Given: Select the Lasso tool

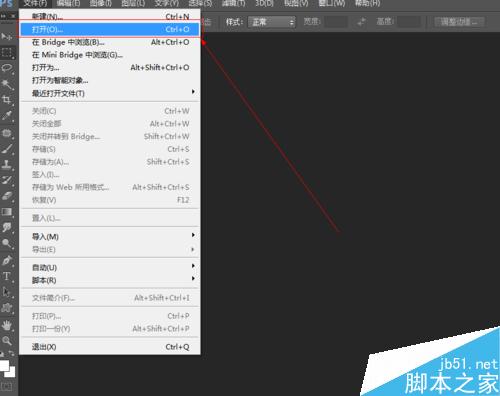Looking at the screenshot, I should 6,68.
